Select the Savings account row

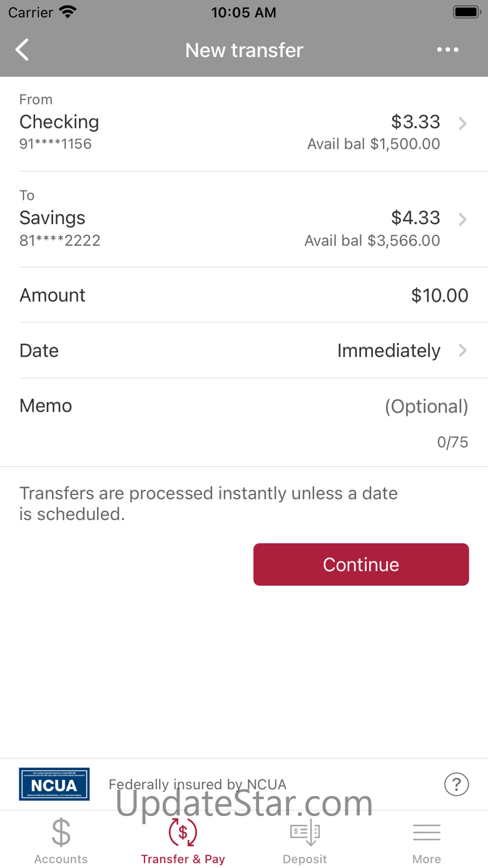[x=244, y=219]
